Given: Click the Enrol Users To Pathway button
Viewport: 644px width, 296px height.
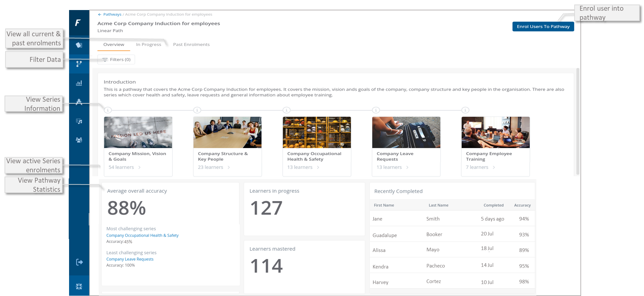Looking at the screenshot, I should pos(543,27).
